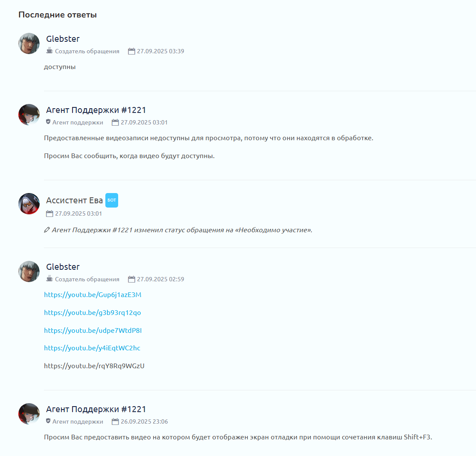Image resolution: width=476 pixels, height=456 pixels.
Task: Click Glebster's avatar on the top reply
Action: [x=29, y=43]
